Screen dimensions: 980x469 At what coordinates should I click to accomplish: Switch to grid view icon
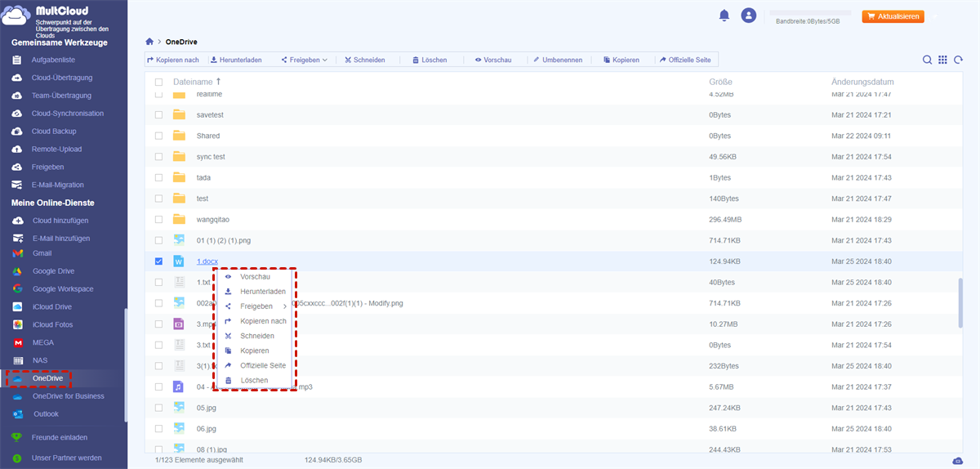coord(942,60)
